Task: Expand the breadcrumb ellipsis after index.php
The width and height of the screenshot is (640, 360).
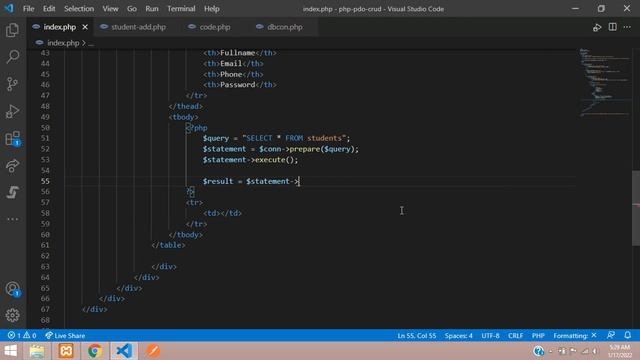Action: pyautogui.click(x=91, y=43)
